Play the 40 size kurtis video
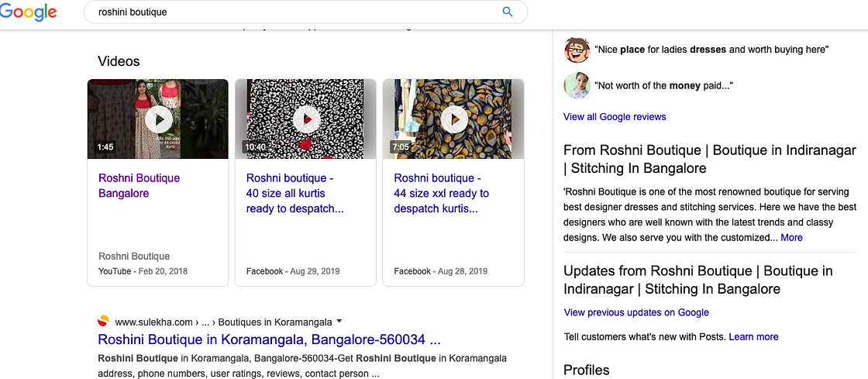 306,119
